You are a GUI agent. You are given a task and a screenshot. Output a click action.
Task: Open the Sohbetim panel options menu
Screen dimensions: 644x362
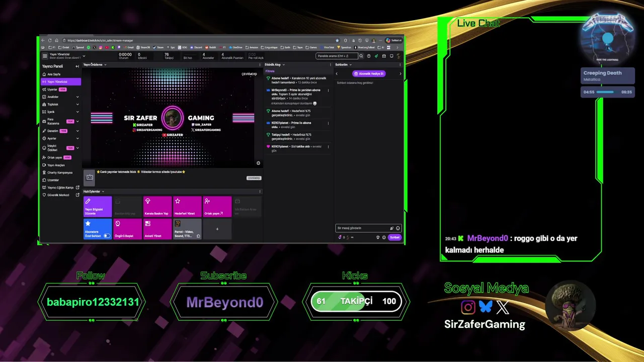coord(400,64)
